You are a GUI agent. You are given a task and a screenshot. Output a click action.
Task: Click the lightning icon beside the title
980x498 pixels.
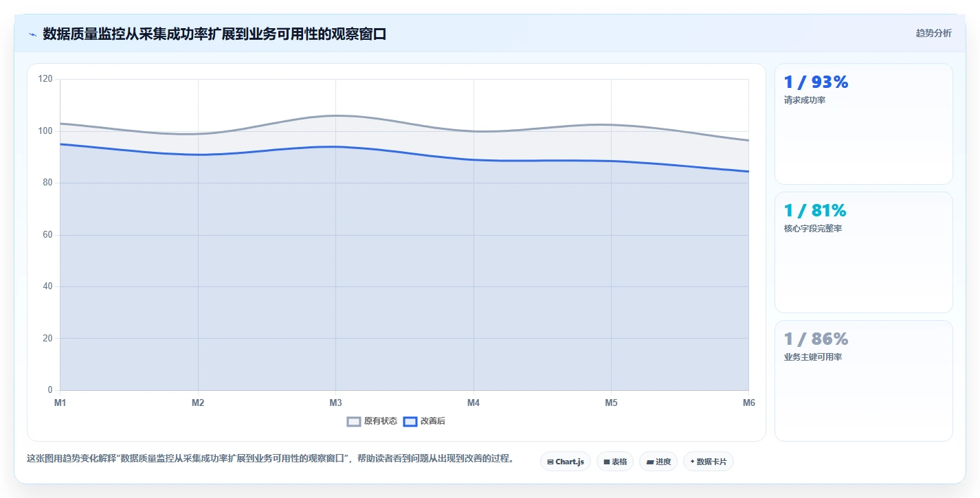[32, 34]
